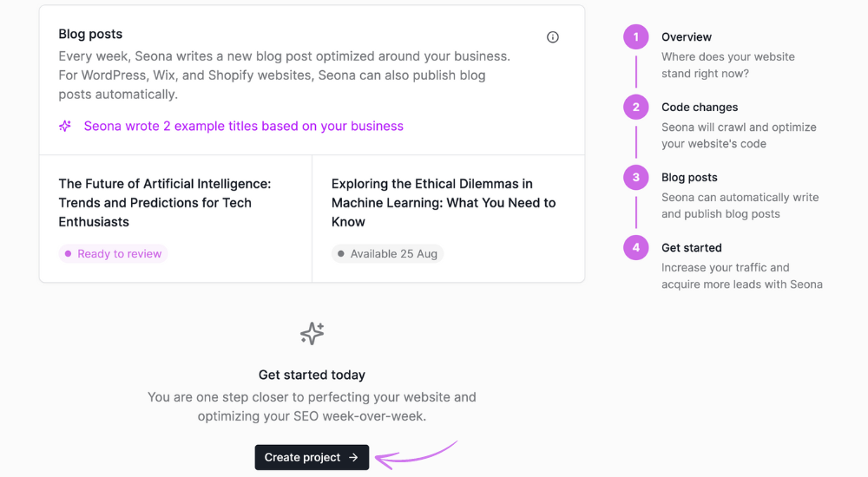Open 'Seona wrote 2 example titles' link
Screen dimensions: 868x477
tap(243, 127)
